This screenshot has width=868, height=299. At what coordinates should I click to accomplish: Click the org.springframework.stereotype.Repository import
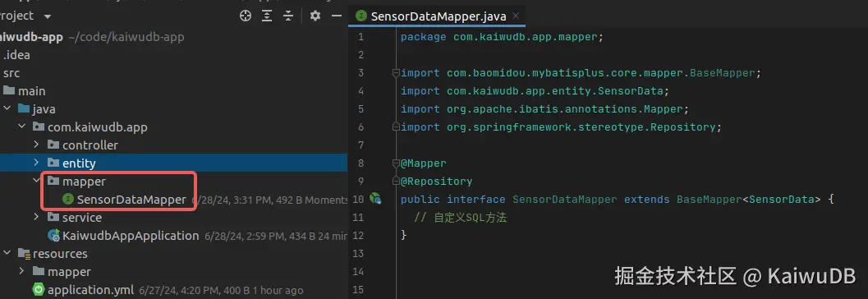coord(562,127)
